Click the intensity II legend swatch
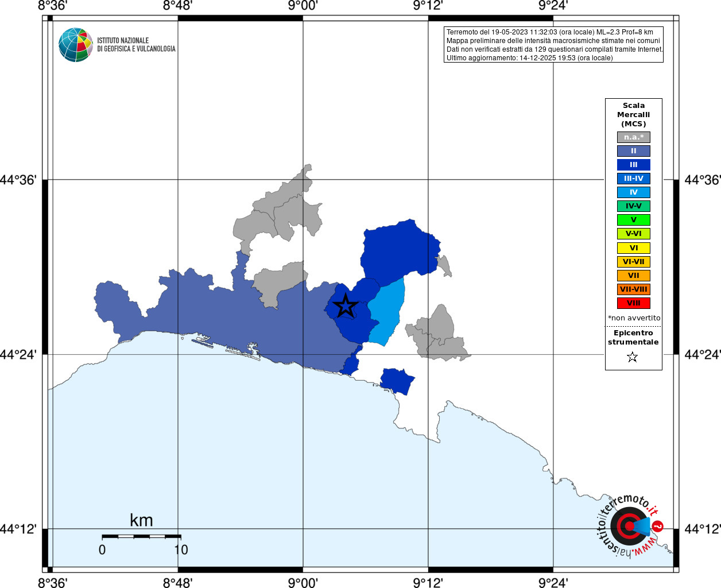 pyautogui.click(x=634, y=151)
